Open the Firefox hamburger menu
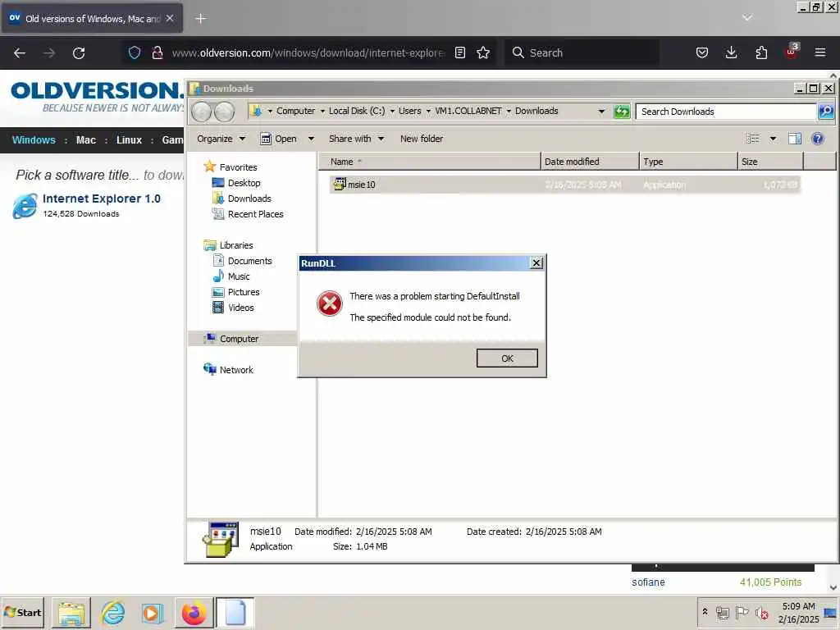Screen dimensions: 840x630 pos(820,52)
